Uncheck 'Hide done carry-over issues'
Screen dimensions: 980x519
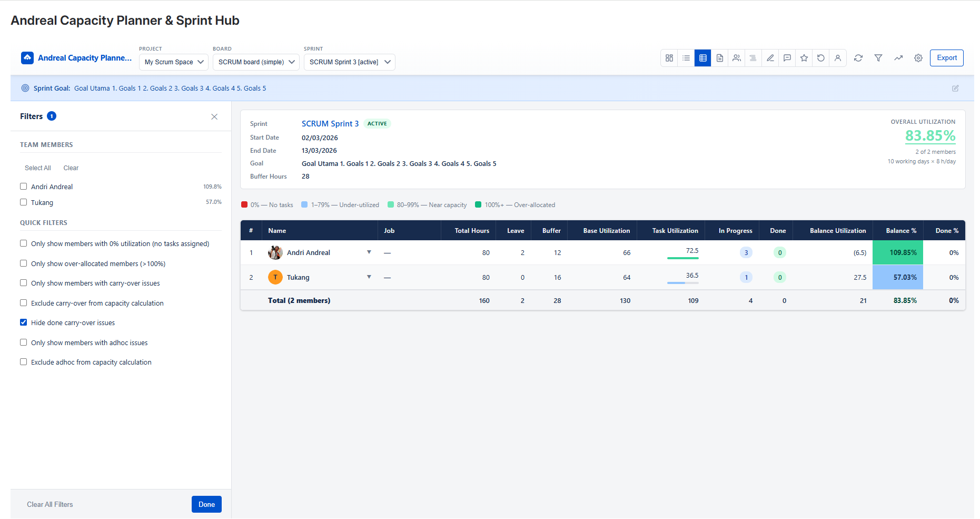(x=24, y=322)
